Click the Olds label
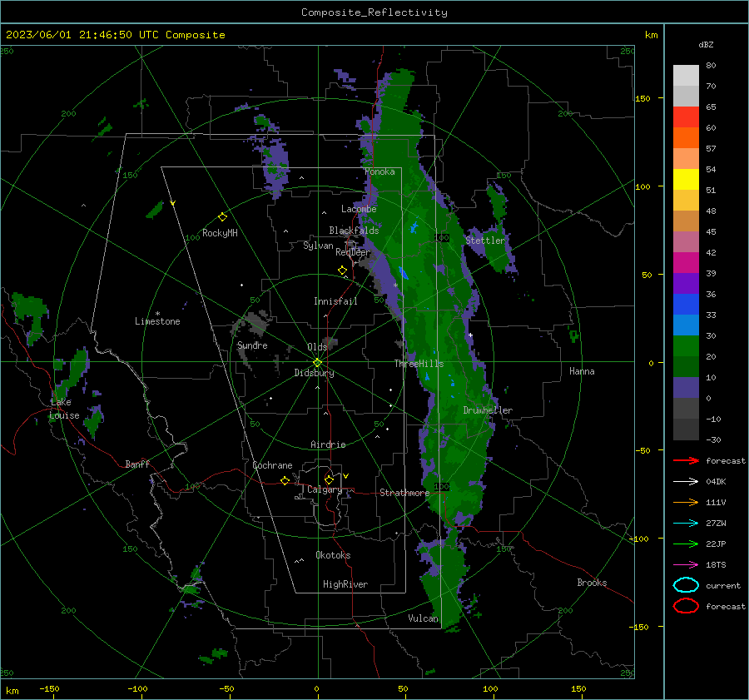 pos(317,347)
